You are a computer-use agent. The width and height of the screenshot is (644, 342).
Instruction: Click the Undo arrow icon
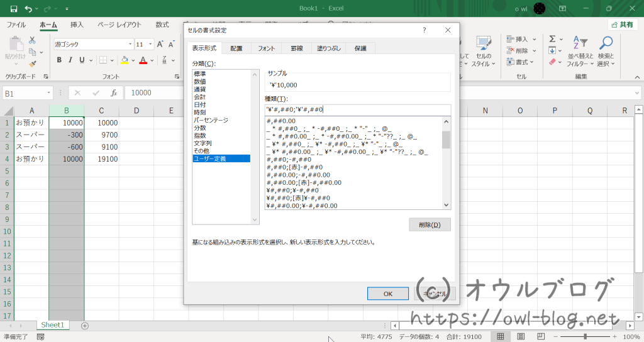click(x=28, y=9)
